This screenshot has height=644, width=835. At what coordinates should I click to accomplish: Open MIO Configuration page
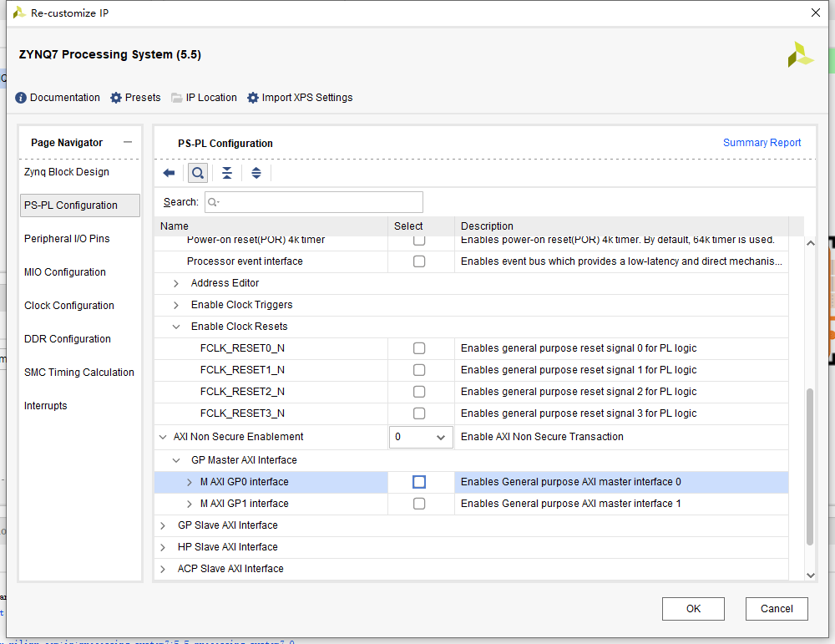pos(65,272)
